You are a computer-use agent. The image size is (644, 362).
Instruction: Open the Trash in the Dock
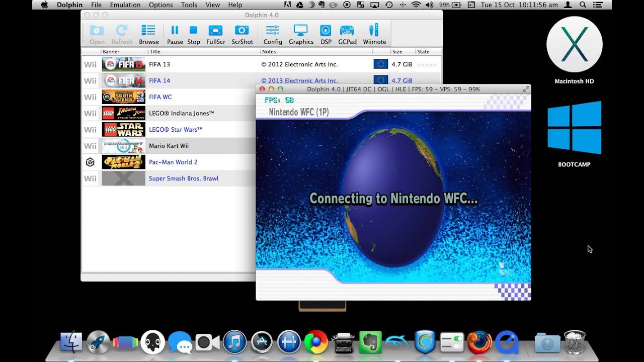[x=575, y=342]
